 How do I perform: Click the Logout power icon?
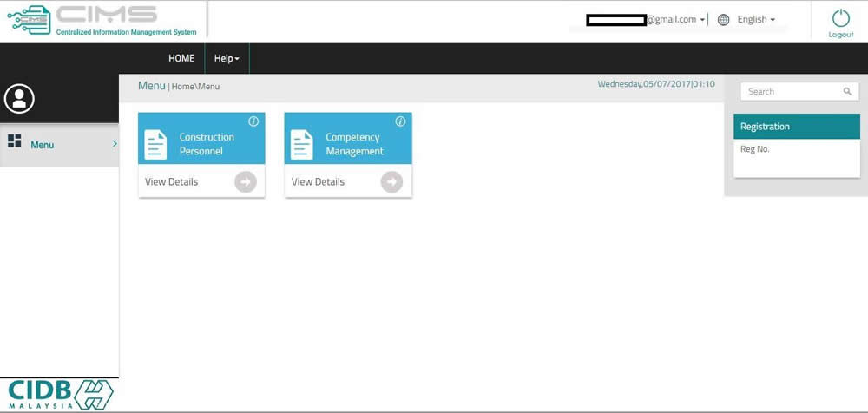coord(840,19)
